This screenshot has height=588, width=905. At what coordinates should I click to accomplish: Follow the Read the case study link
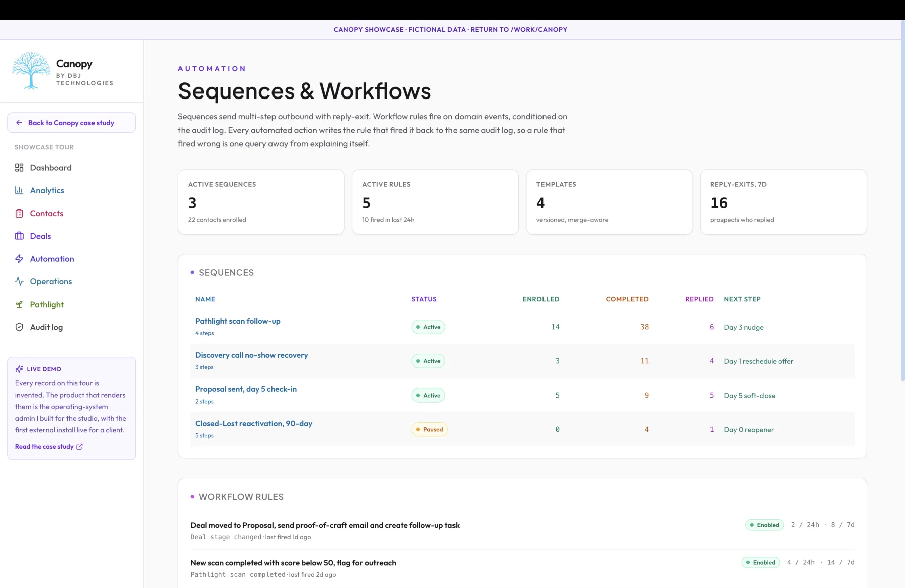49,446
